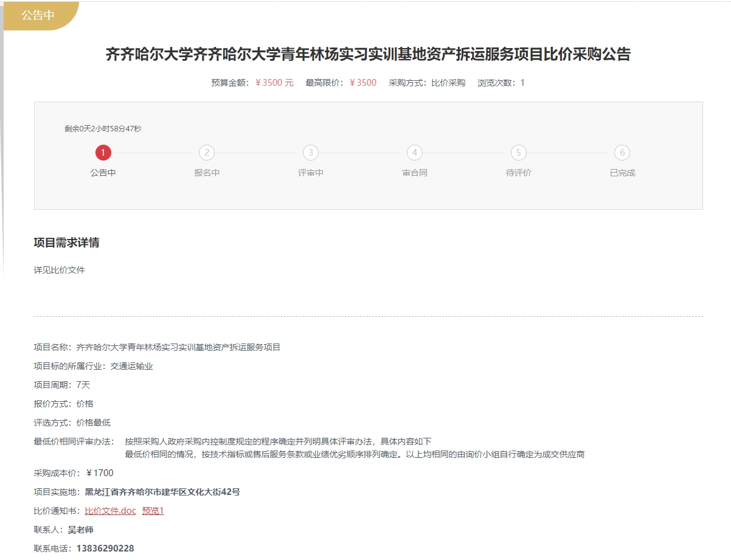The image size is (731, 560).
Task: Click the red step 1 circle
Action: pyautogui.click(x=103, y=153)
